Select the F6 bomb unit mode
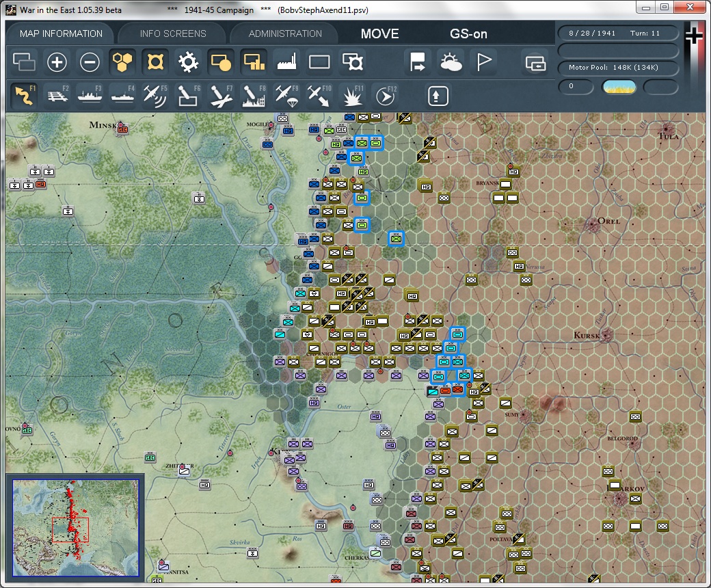The height and width of the screenshot is (588, 711). pyautogui.click(x=188, y=95)
